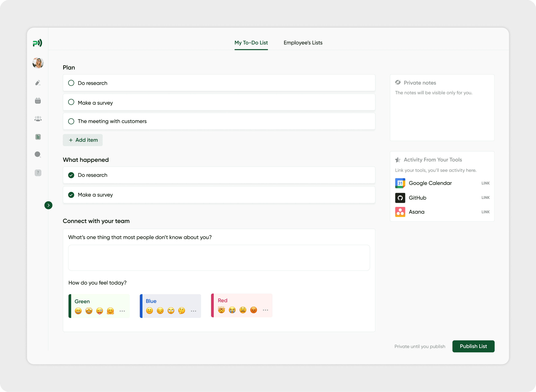Open the team members sidebar icon

pos(38,119)
